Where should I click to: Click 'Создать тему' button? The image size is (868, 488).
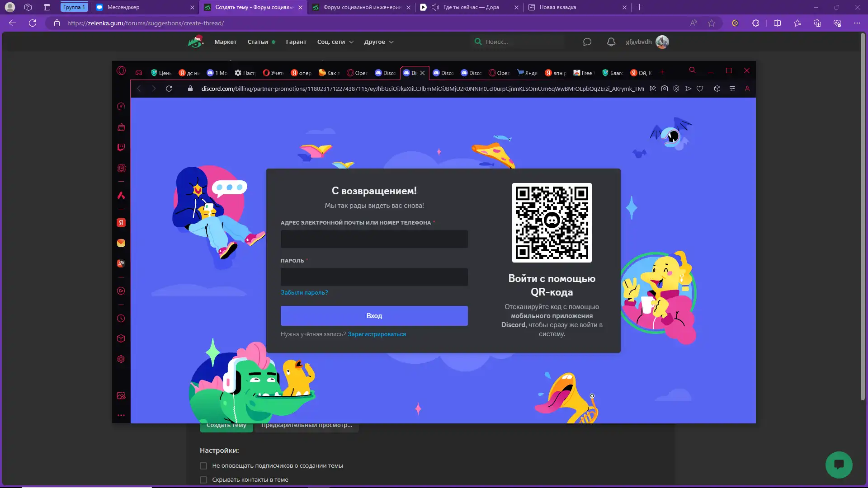tap(226, 426)
